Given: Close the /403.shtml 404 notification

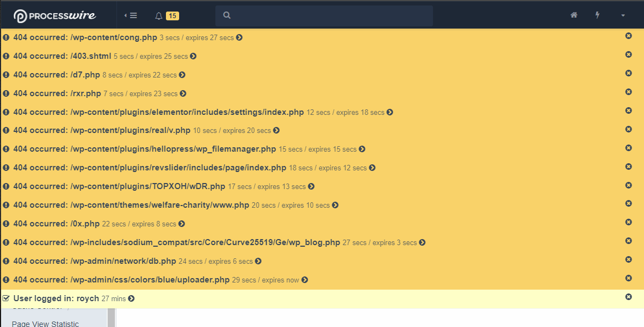Looking at the screenshot, I should coord(629,54).
